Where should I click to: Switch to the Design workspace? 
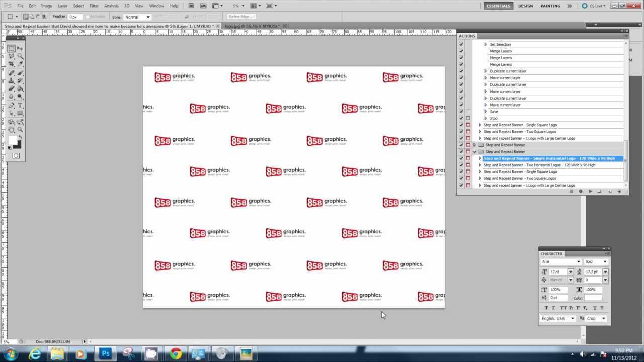point(525,6)
